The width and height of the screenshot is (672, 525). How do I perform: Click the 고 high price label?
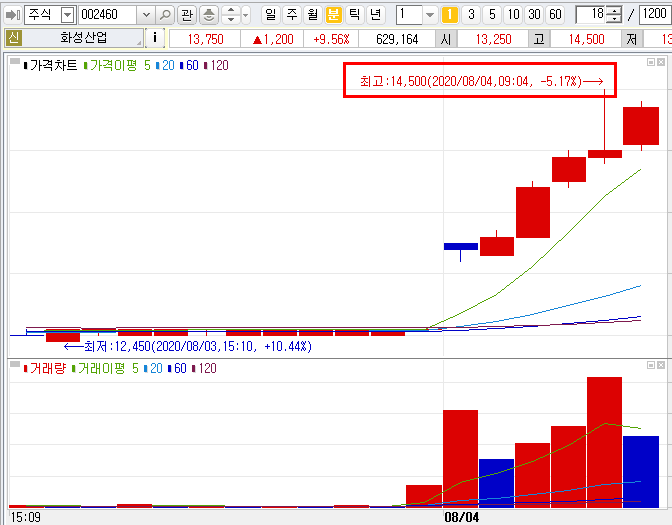(539, 39)
